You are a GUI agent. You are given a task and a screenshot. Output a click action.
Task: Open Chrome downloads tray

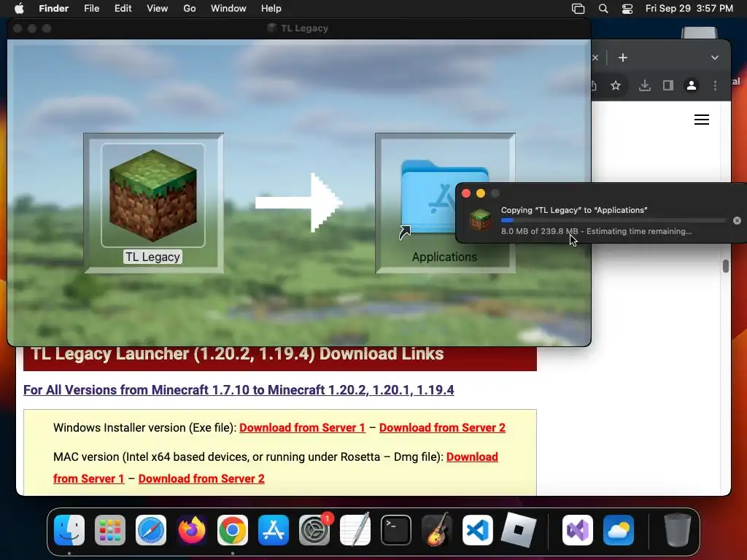click(645, 85)
